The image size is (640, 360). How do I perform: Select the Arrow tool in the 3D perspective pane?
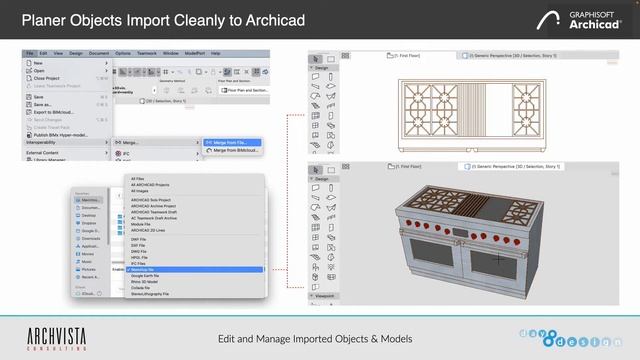(x=315, y=170)
